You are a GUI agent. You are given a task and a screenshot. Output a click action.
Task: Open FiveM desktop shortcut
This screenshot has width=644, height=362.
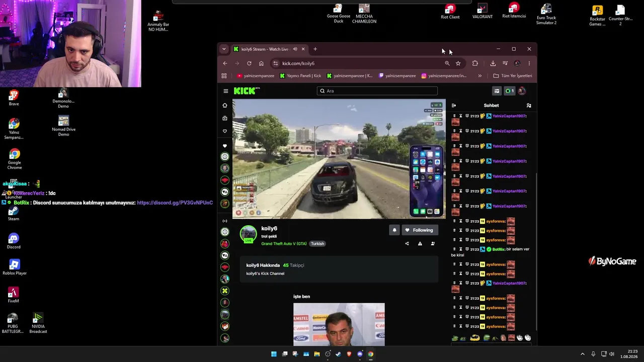[x=14, y=295]
